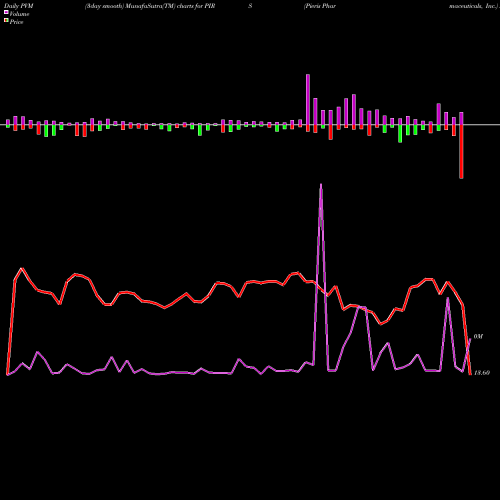The width and height of the screenshot is (500, 500).
Task: Click the long red bar at far right
Action: coord(461,152)
